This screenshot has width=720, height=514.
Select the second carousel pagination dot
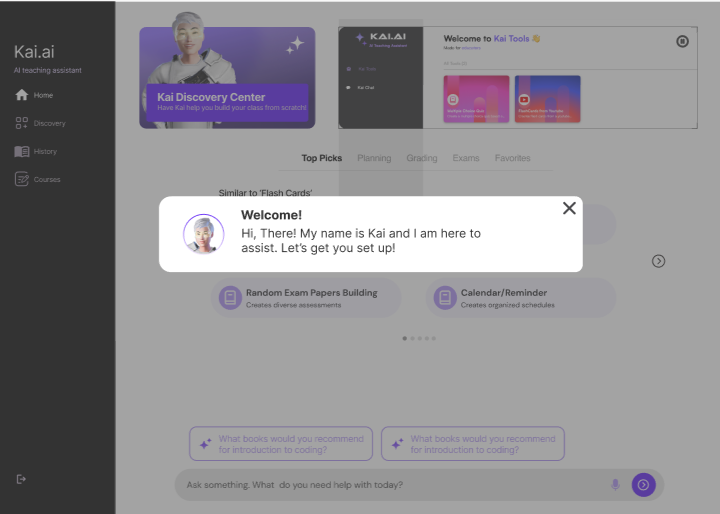(412, 339)
